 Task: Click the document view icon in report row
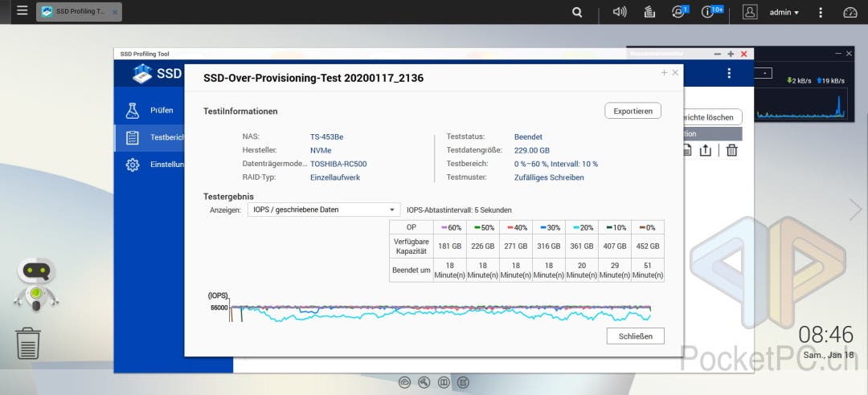687,150
